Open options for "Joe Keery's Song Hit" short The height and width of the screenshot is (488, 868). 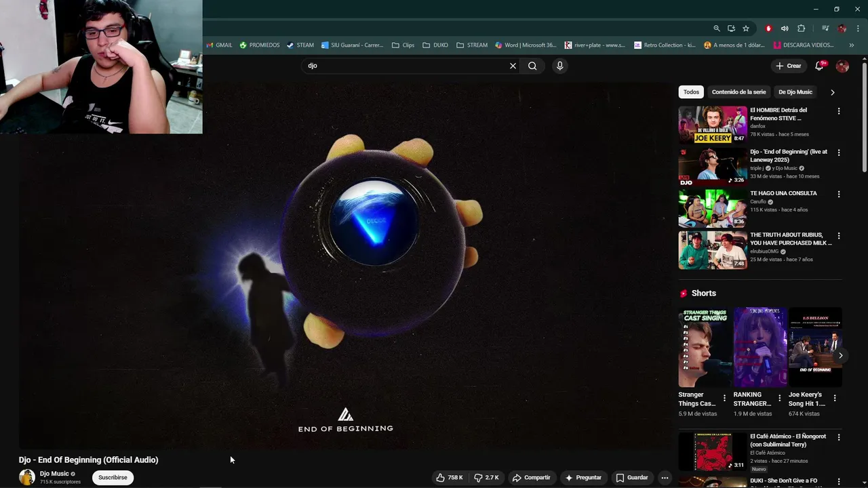coord(835,399)
